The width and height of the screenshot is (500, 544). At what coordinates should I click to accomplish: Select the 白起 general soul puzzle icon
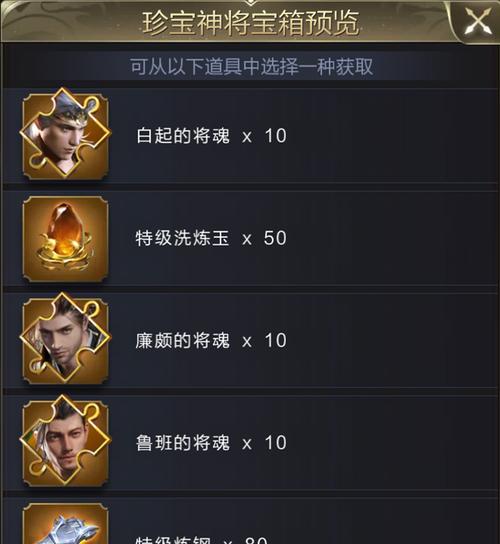pyautogui.click(x=65, y=134)
